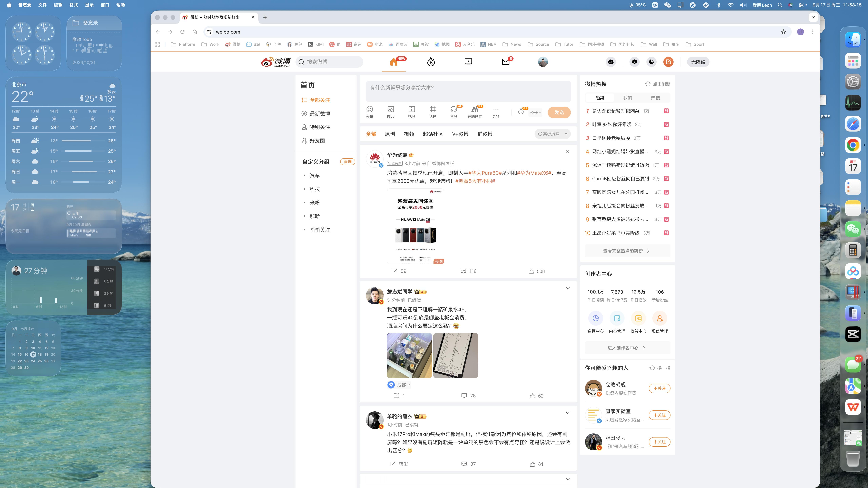Select 特别关注 in left sidebar
The image size is (868, 488).
[x=316, y=127]
